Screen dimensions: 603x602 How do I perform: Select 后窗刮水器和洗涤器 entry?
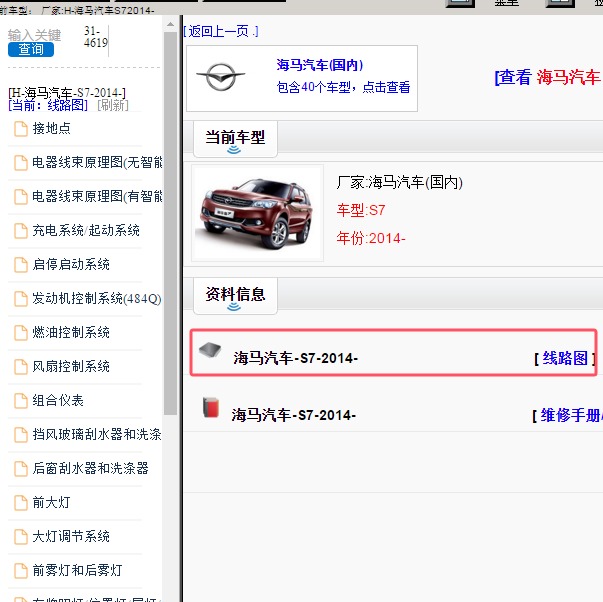pos(90,468)
